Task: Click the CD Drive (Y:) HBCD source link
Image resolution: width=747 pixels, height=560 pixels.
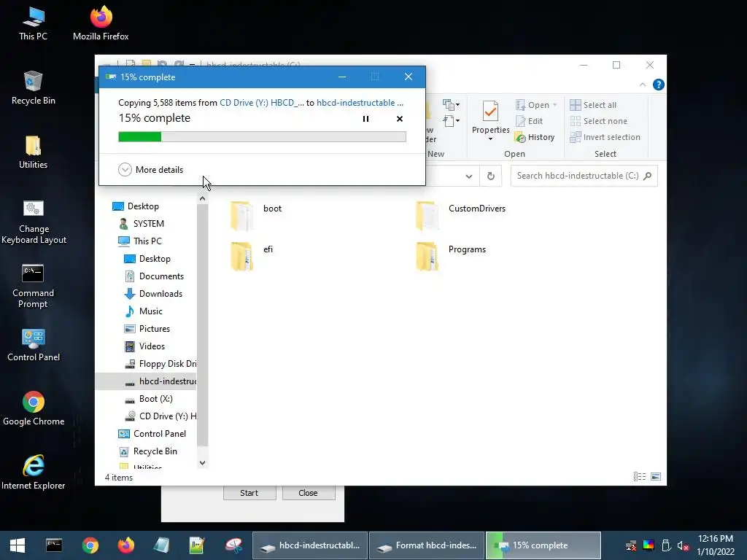Action: point(262,102)
